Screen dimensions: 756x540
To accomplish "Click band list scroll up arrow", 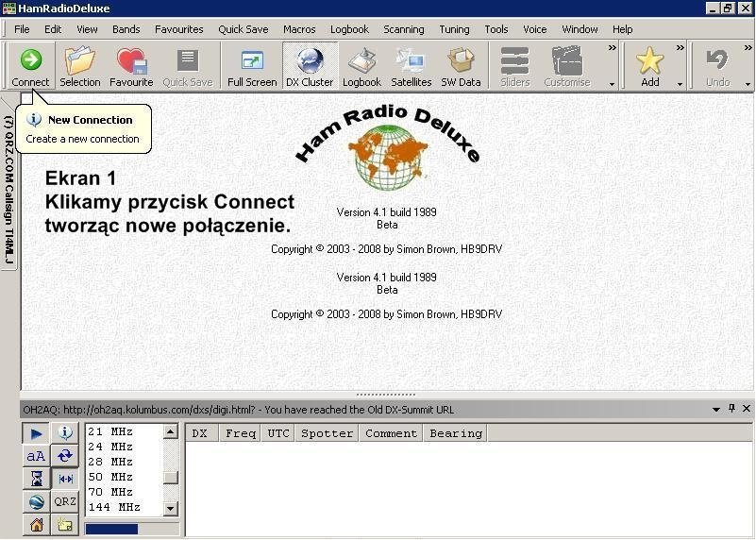I will click(x=170, y=431).
